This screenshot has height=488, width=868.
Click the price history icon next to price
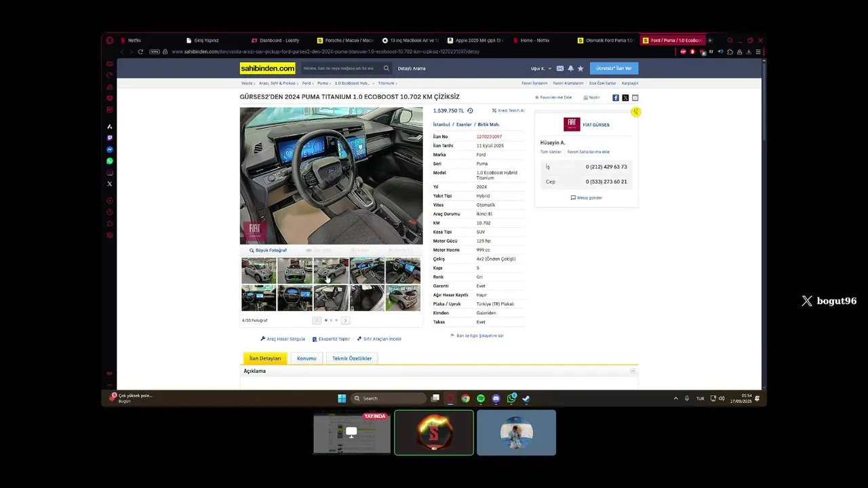click(470, 110)
